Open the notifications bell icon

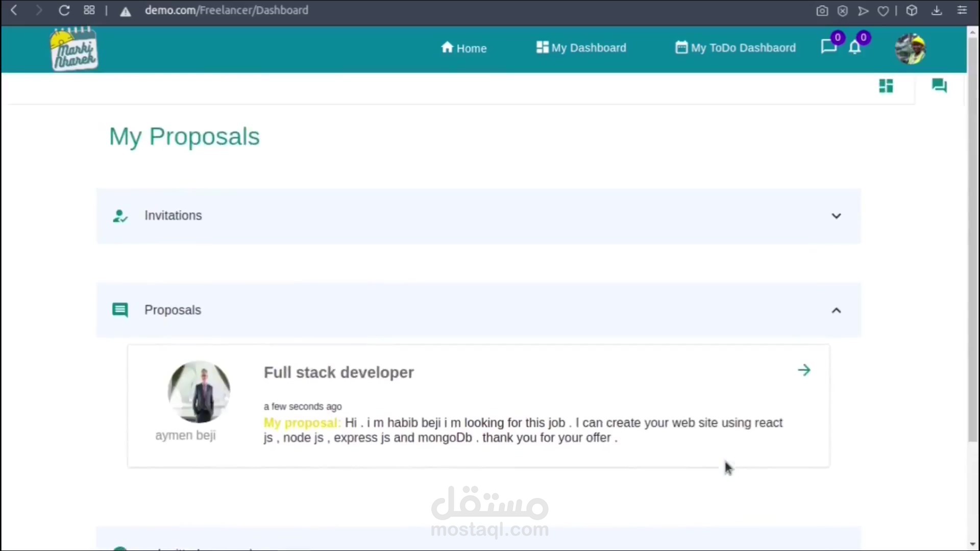(855, 47)
